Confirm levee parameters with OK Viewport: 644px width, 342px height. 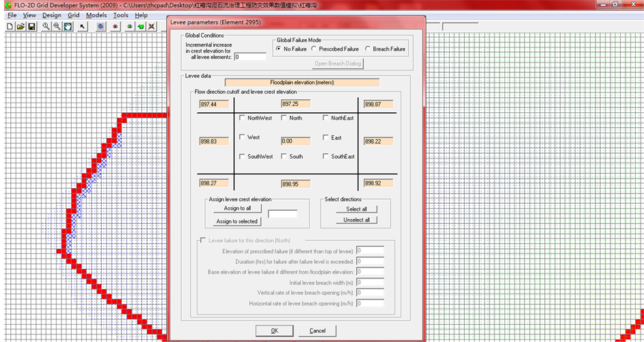click(274, 331)
